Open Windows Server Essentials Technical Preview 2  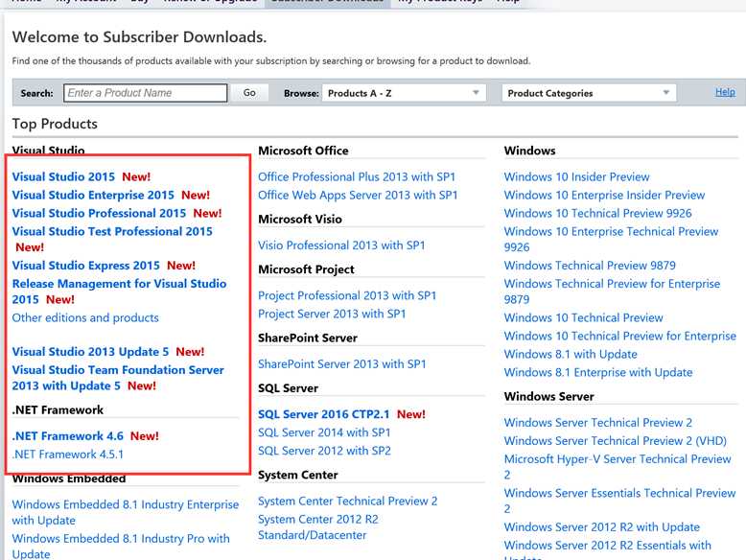[x=619, y=501]
